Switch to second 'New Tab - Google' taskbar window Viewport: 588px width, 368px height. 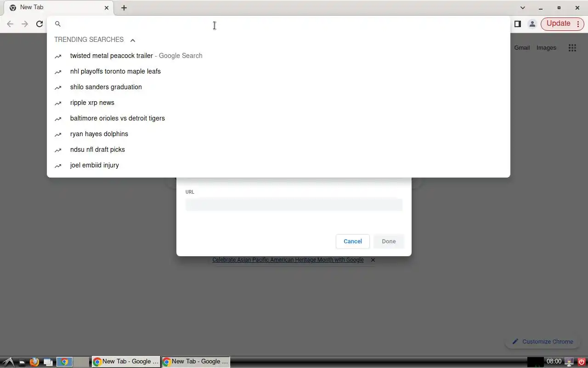[196, 362]
